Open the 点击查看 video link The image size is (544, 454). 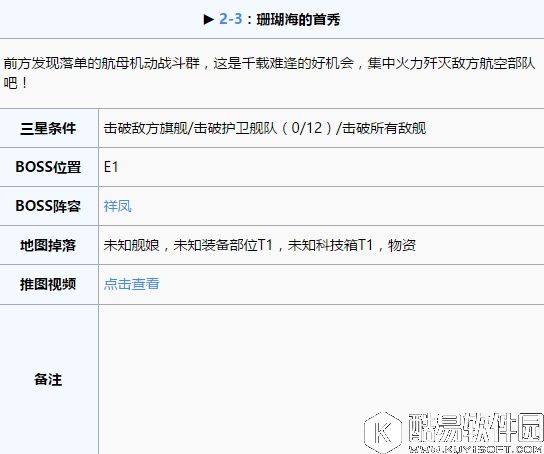tap(131, 284)
